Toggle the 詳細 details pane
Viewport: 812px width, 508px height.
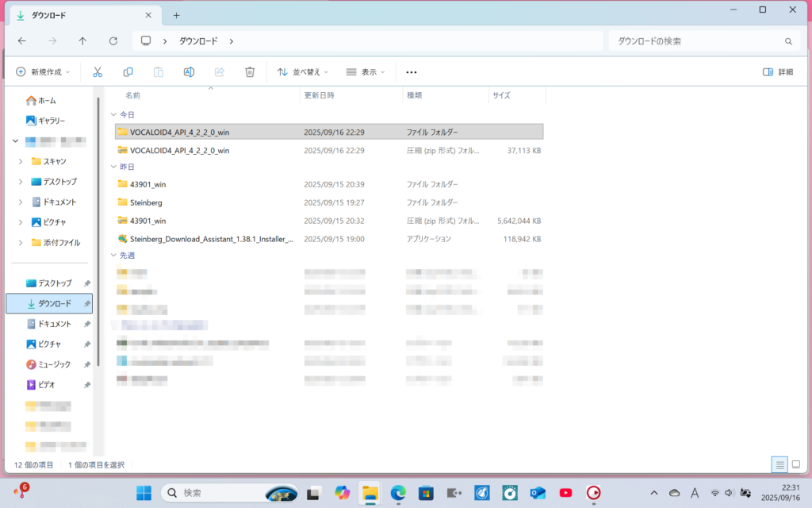pos(777,71)
